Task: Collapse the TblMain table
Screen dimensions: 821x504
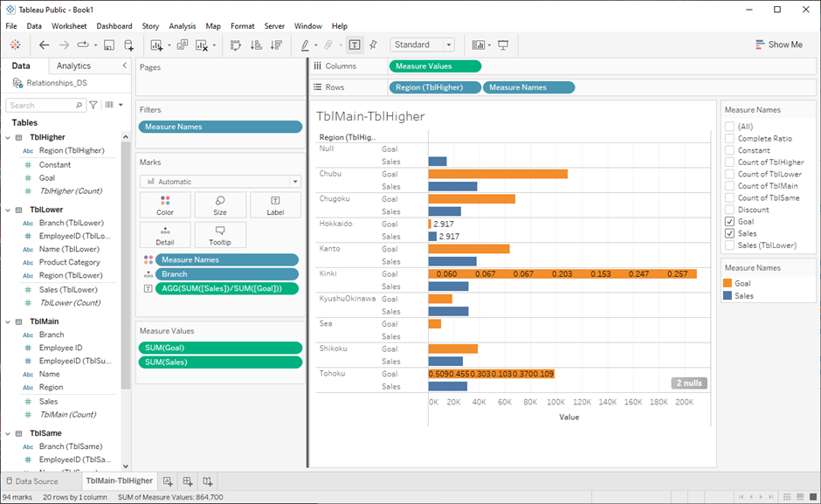Action: (8, 321)
